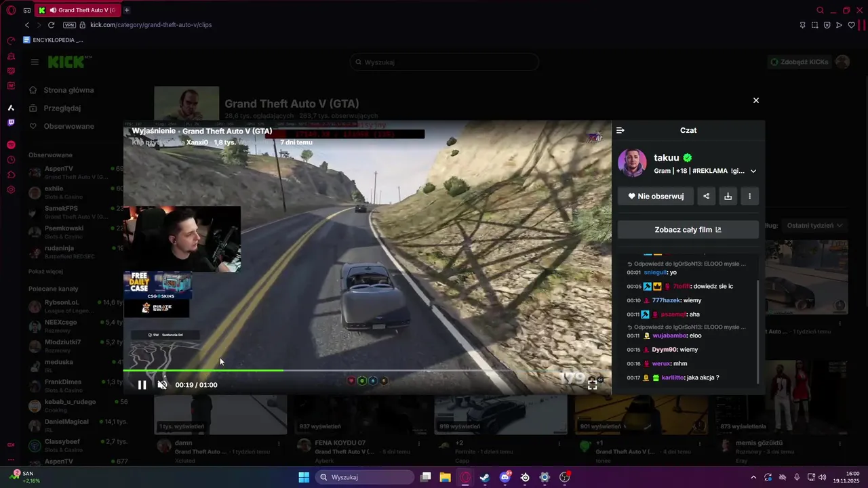Open Opera sidebar Aria AI icon

11,108
